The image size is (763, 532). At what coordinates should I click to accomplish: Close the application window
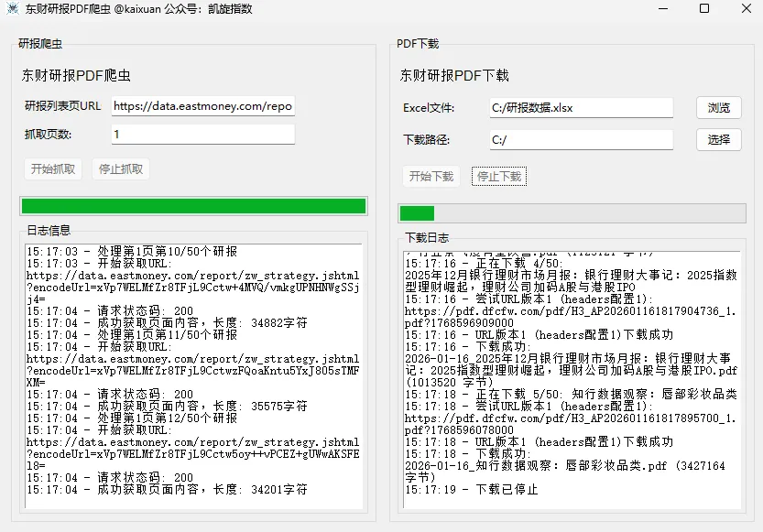746,8
